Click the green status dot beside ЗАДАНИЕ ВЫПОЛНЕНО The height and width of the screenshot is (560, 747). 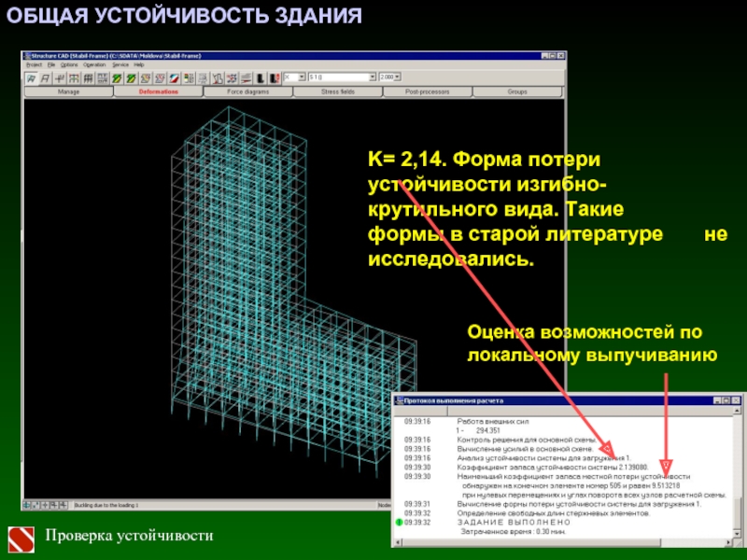coord(399,524)
